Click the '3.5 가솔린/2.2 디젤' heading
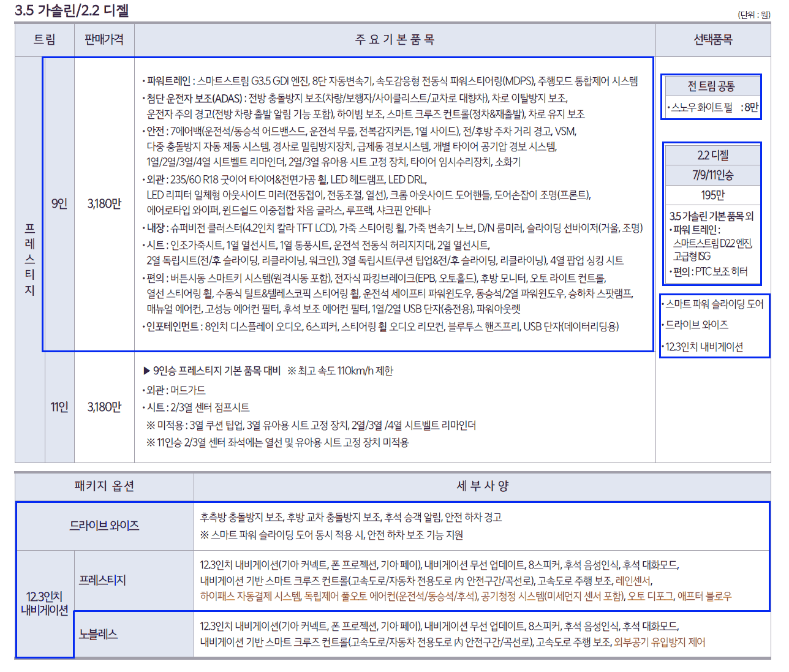The image size is (789, 672). point(72,10)
